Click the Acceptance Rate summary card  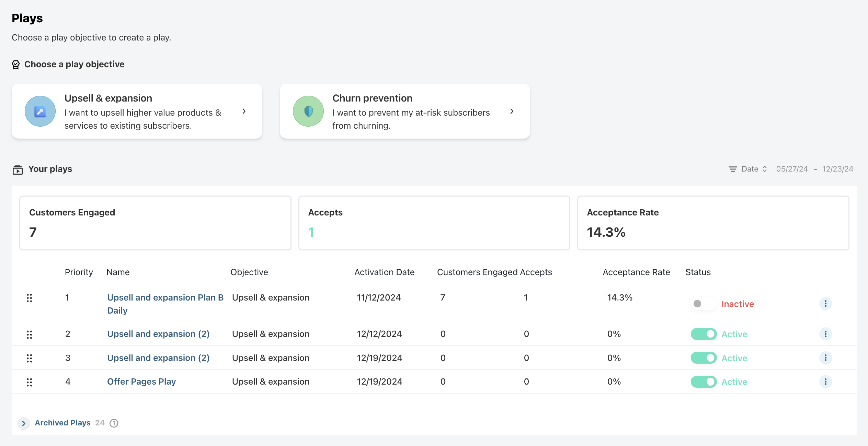(x=713, y=223)
